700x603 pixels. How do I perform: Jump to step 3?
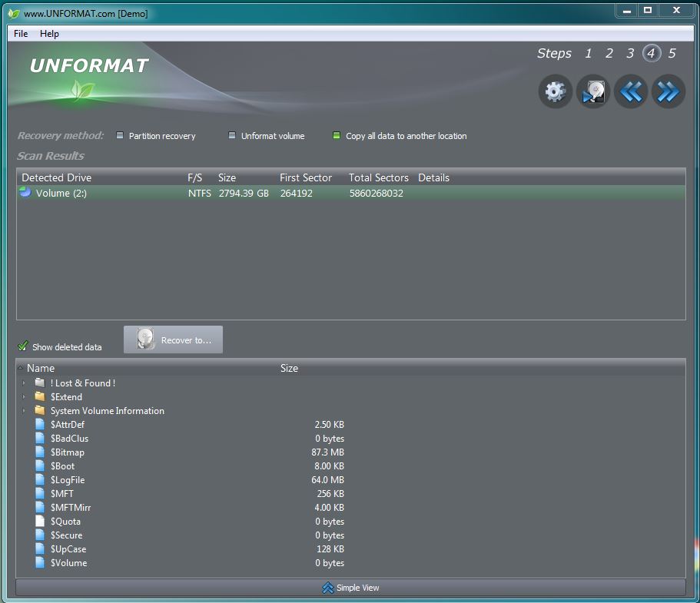tap(630, 54)
